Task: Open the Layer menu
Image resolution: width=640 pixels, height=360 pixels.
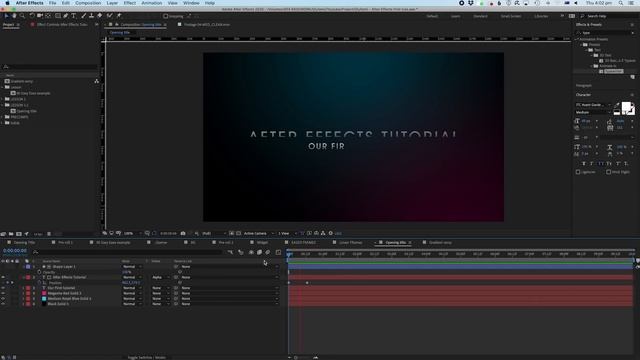Action: click(x=112, y=3)
